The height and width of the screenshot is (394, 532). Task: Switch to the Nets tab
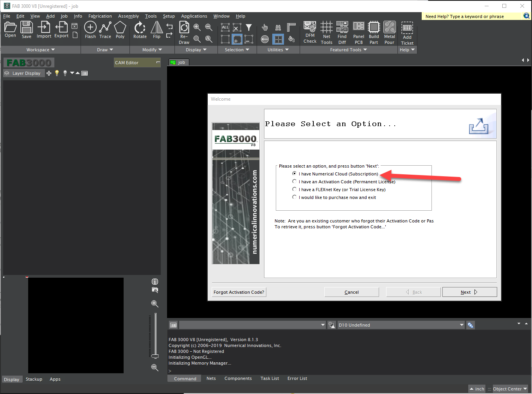point(211,378)
